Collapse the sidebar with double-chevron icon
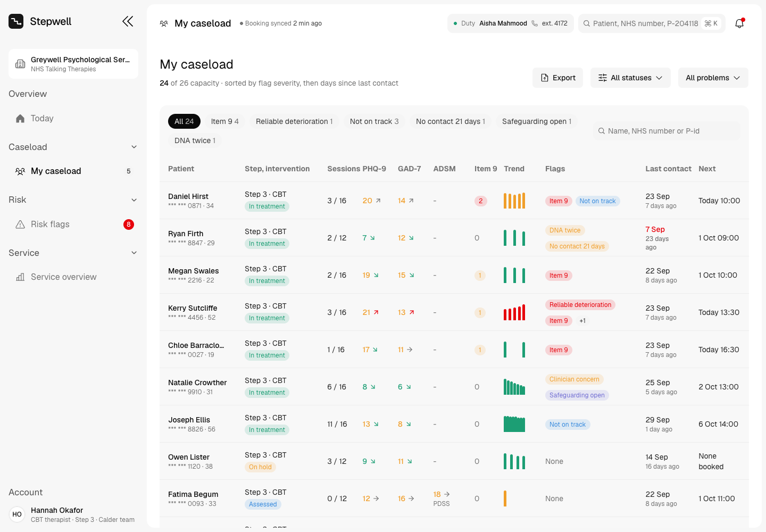This screenshot has height=532, width=766. (128, 21)
